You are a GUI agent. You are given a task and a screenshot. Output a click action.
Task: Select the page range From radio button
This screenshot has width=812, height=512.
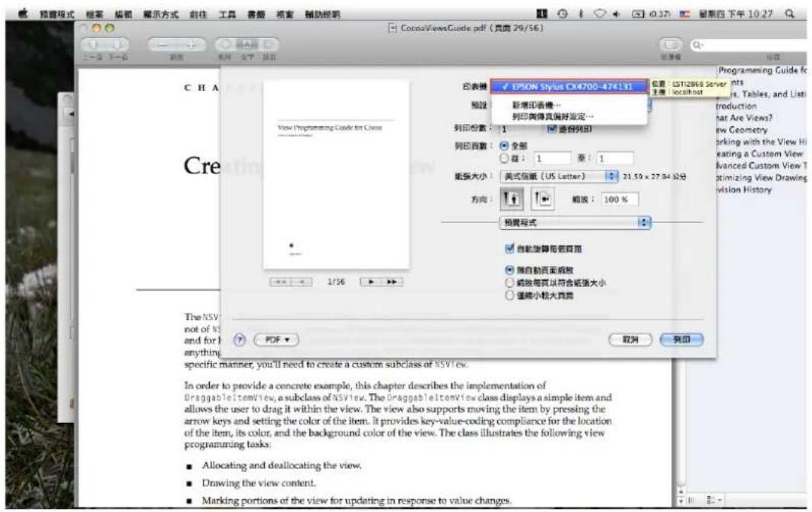tap(504, 158)
